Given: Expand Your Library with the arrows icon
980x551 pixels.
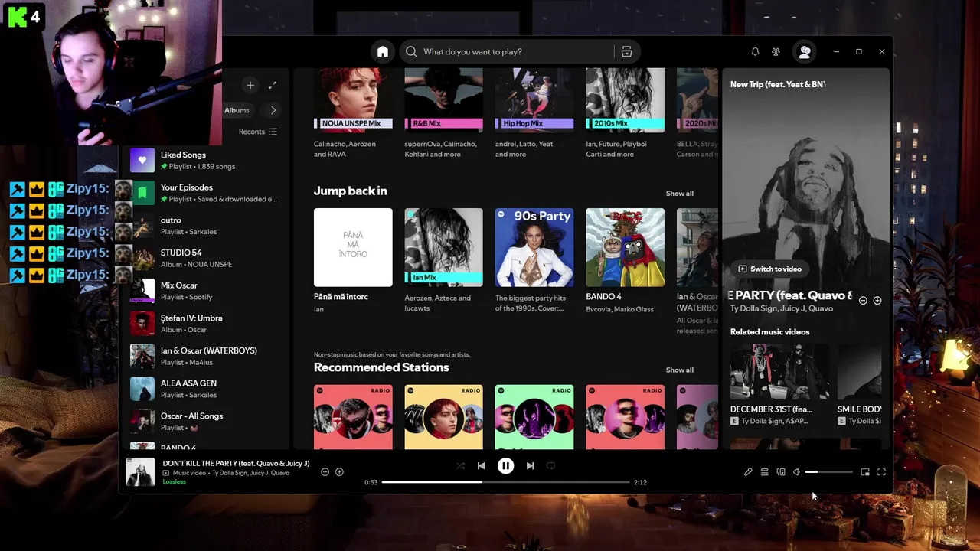Looking at the screenshot, I should [273, 85].
